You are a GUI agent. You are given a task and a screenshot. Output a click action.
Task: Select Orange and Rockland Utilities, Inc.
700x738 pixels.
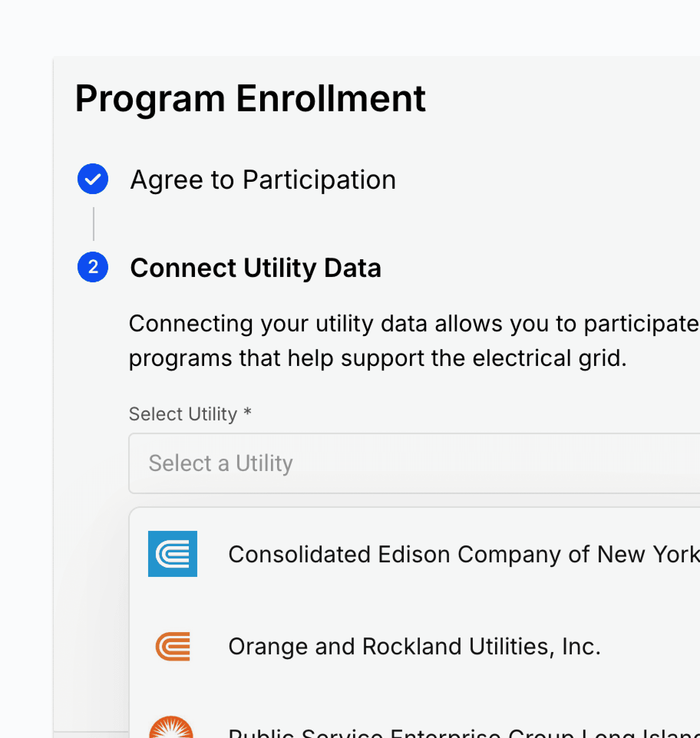click(414, 647)
